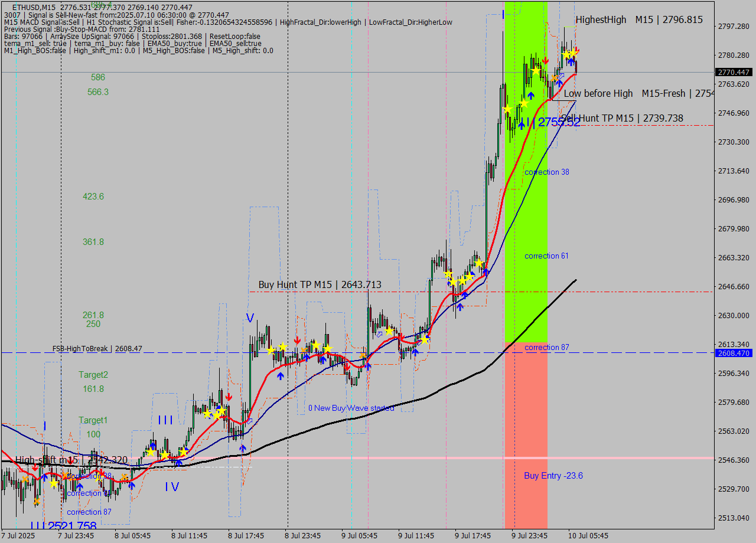The width and height of the screenshot is (756, 543).
Task: Select the III wave count marker
Action: 164,420
